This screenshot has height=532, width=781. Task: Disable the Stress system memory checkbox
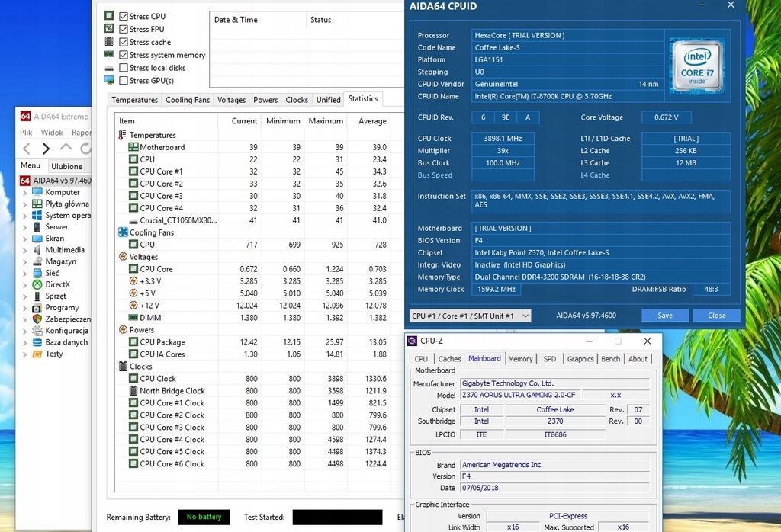[x=124, y=55]
